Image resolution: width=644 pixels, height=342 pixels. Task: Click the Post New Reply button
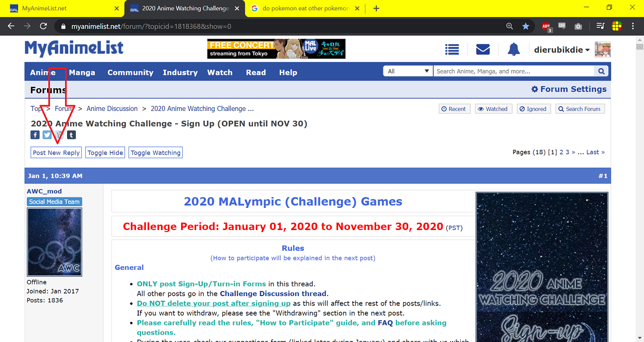[x=56, y=153]
